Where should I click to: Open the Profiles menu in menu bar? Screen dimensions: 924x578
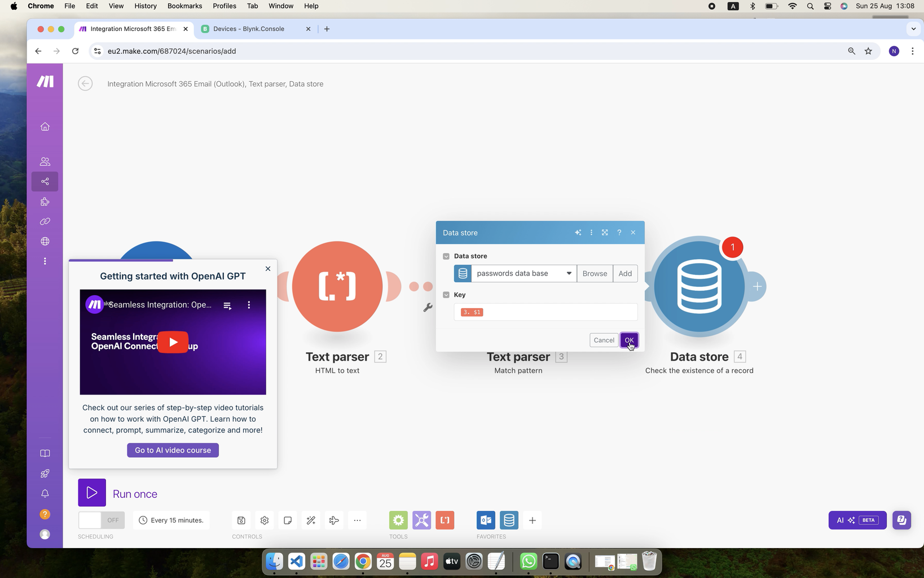click(x=225, y=6)
